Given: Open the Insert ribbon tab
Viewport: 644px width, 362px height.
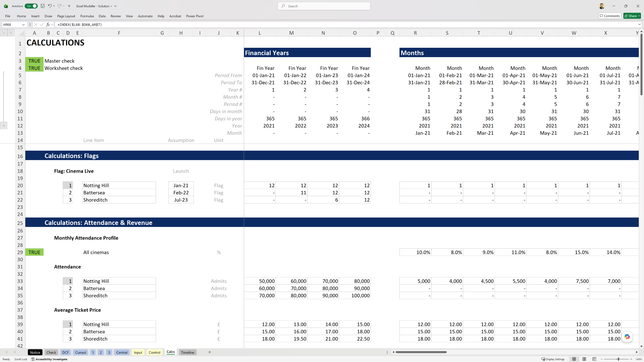Looking at the screenshot, I should 35,16.
